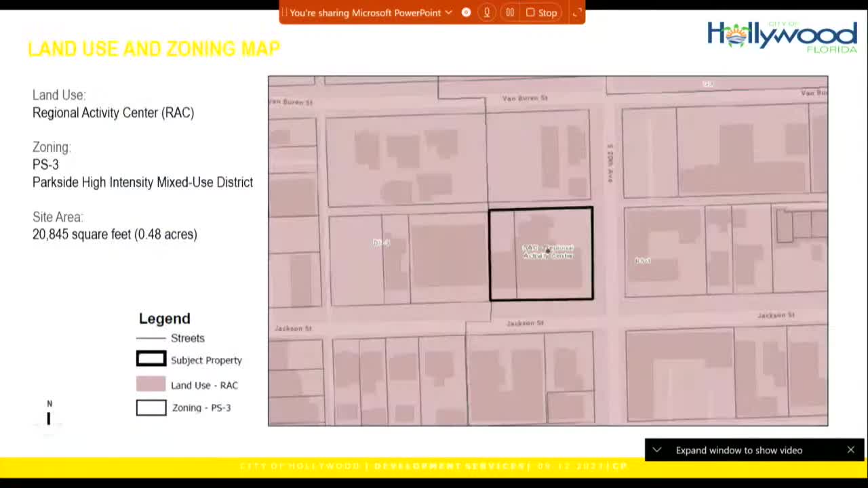Click the recording indicator circle icon
Image resolution: width=868 pixels, height=488 pixels.
[466, 12]
